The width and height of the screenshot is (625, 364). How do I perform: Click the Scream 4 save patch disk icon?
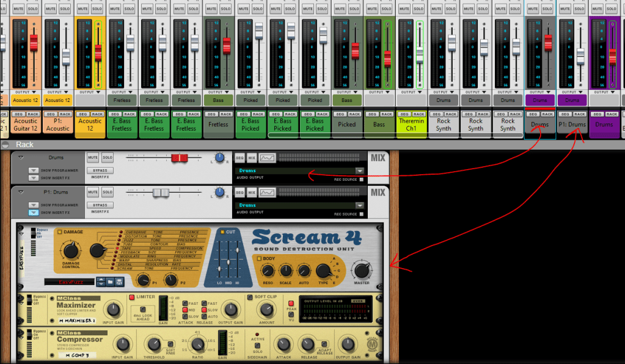click(x=119, y=282)
